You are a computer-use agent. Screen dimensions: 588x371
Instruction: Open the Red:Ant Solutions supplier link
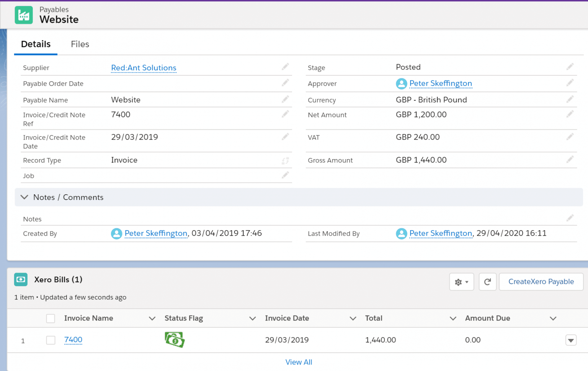pyautogui.click(x=144, y=68)
